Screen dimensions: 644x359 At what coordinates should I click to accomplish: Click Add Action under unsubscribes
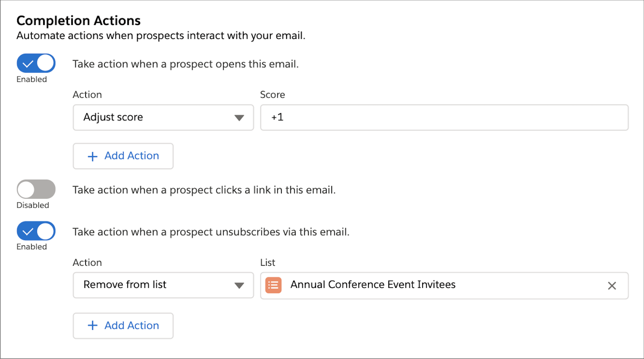point(123,326)
